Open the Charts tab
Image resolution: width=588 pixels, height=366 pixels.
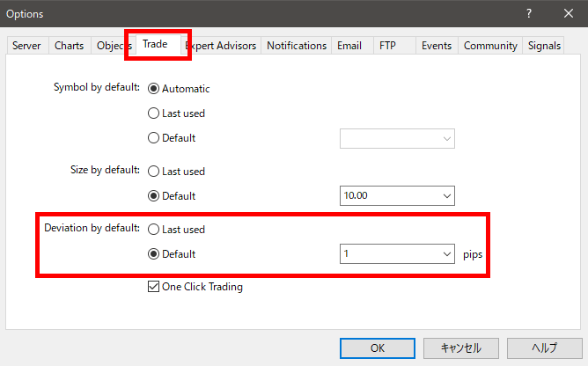(70, 46)
